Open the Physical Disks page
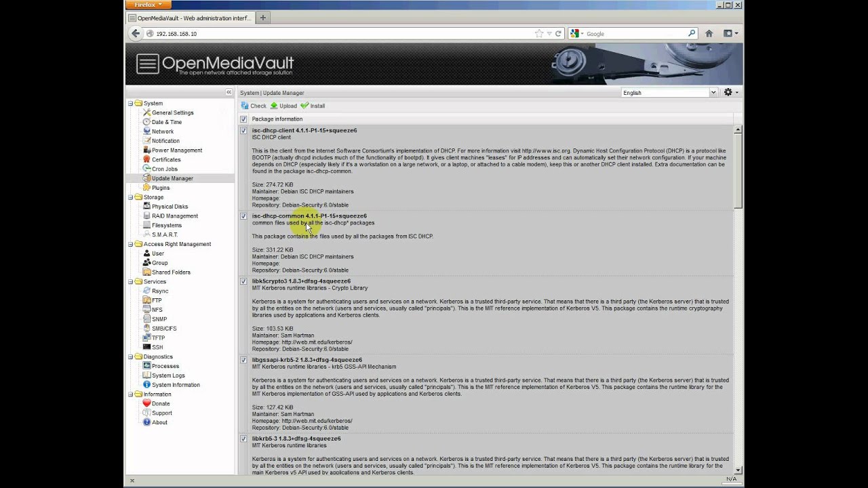Viewport: 868px width, 488px height. [x=170, y=207]
